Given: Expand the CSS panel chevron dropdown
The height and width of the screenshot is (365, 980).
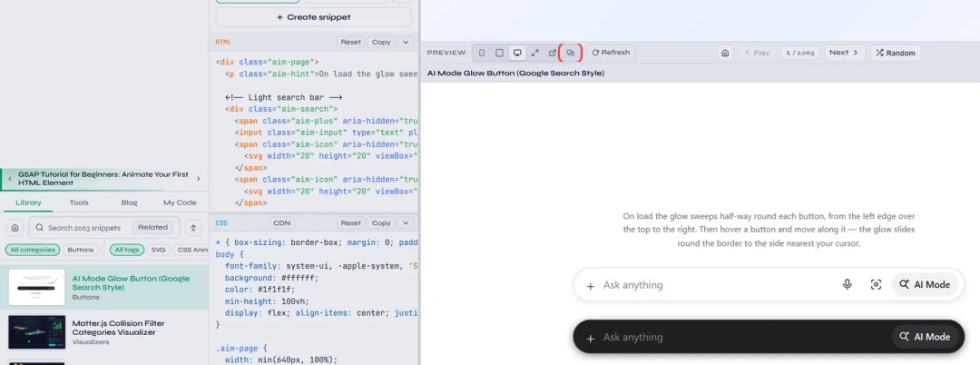Looking at the screenshot, I should (x=405, y=223).
